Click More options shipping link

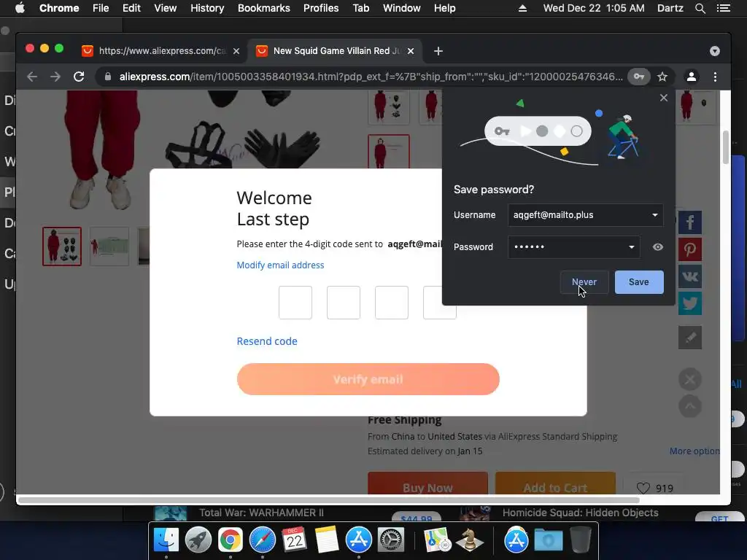694,451
